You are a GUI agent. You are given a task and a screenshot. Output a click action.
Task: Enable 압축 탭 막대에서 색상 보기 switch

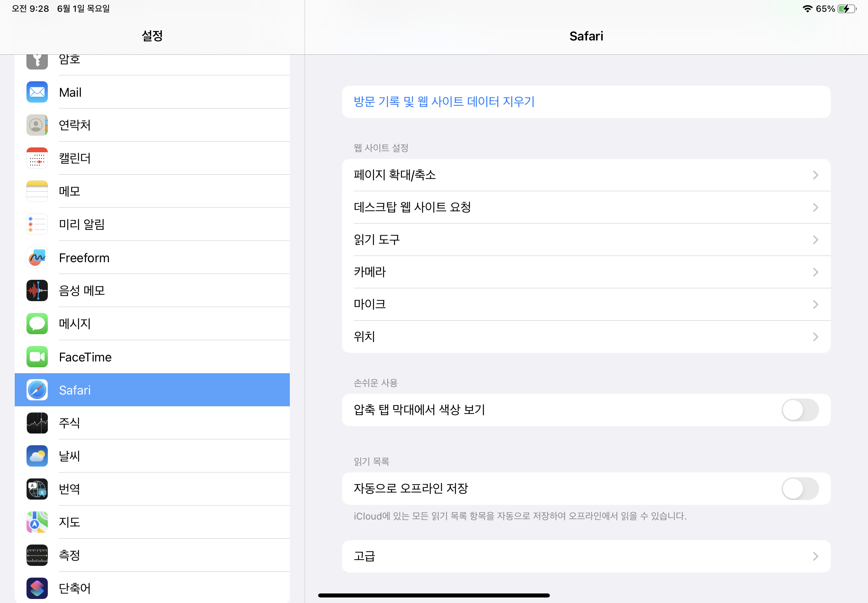point(800,410)
